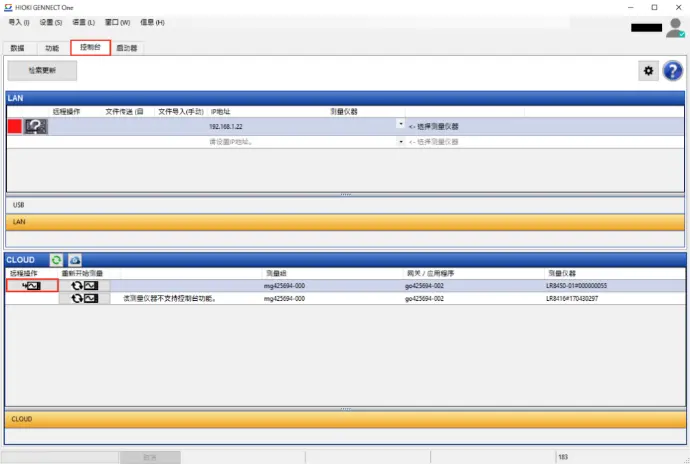Open the blue help question mark

672,71
